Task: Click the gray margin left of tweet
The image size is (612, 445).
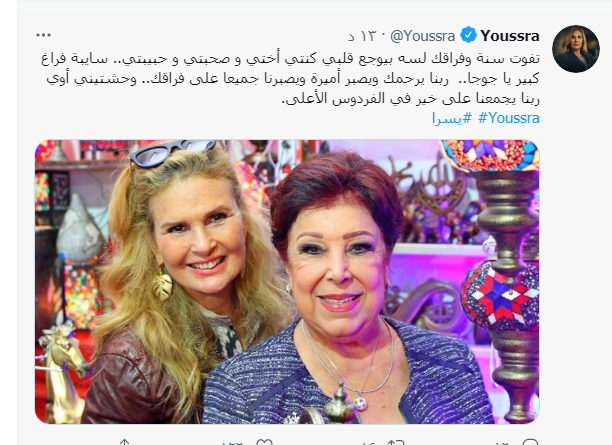Action: coord(8,222)
